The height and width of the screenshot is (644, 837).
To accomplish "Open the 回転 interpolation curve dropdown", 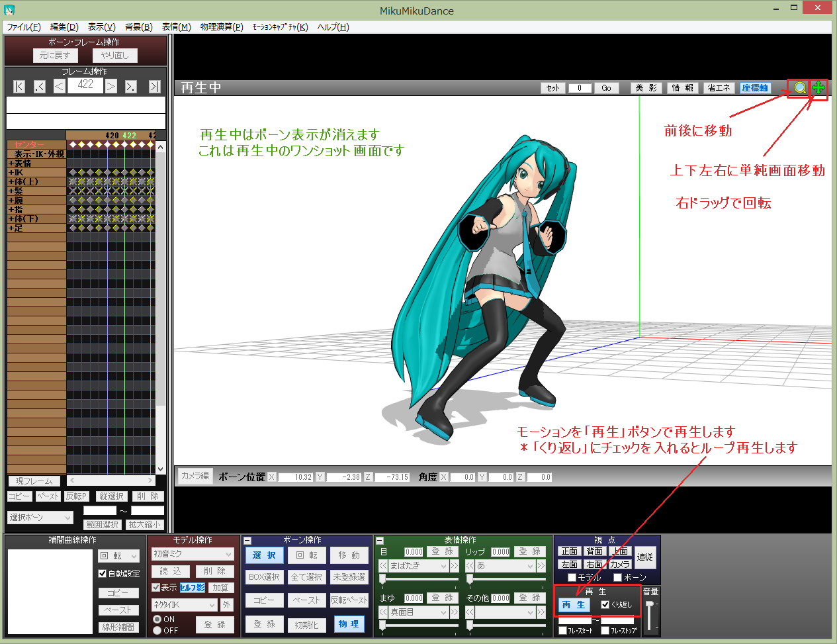I will (x=119, y=556).
